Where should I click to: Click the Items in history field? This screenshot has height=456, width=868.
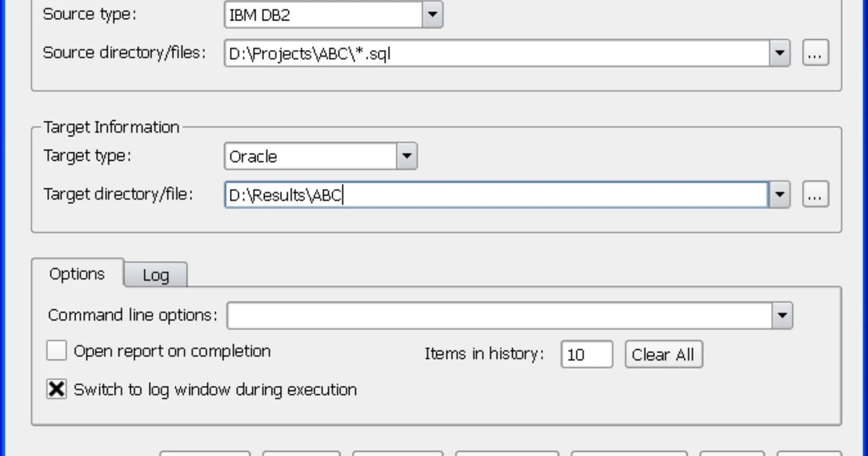click(x=586, y=354)
